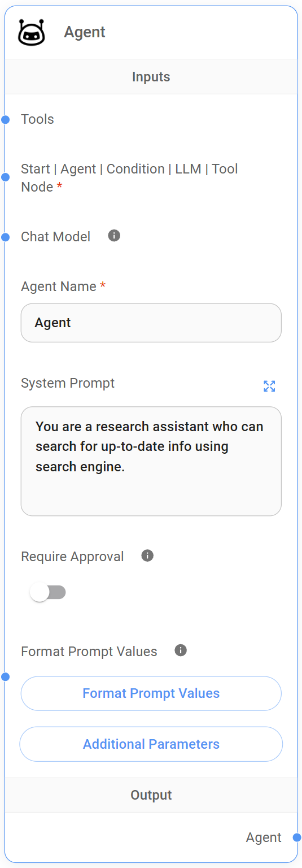
Task: Click inside the System Prompt text area
Action: [151, 461]
